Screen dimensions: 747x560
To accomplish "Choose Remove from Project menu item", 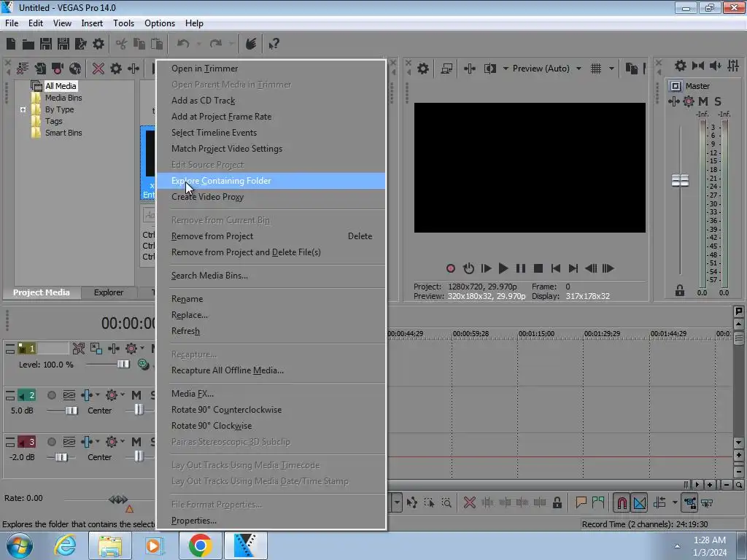I will coord(271,236).
